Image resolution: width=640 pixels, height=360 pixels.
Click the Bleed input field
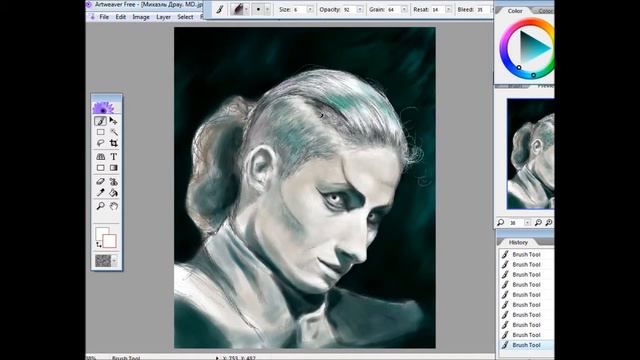482,9
